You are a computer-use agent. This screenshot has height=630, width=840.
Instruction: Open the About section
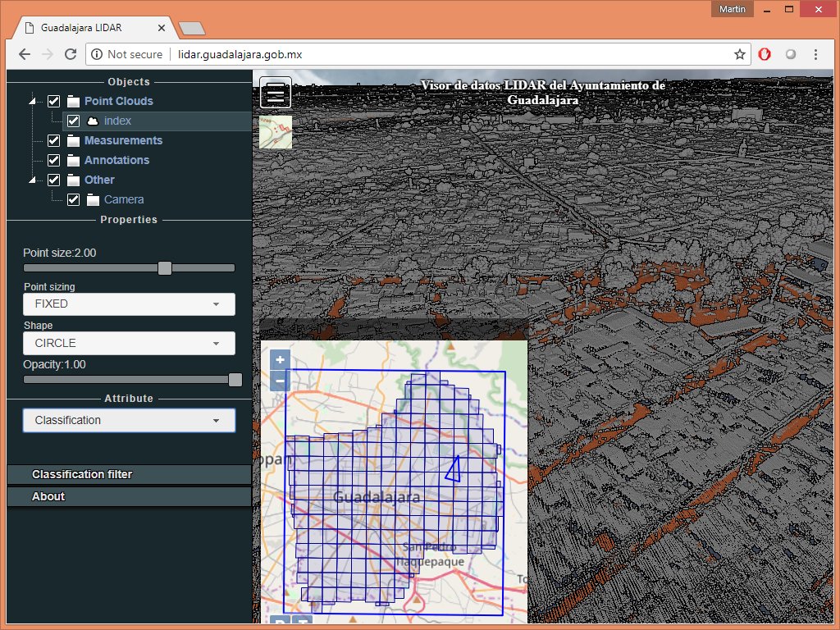tap(129, 496)
